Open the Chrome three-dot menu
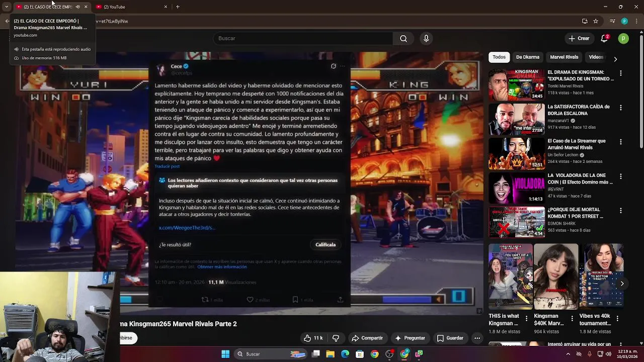This screenshot has width=644, height=362. pyautogui.click(x=635, y=21)
